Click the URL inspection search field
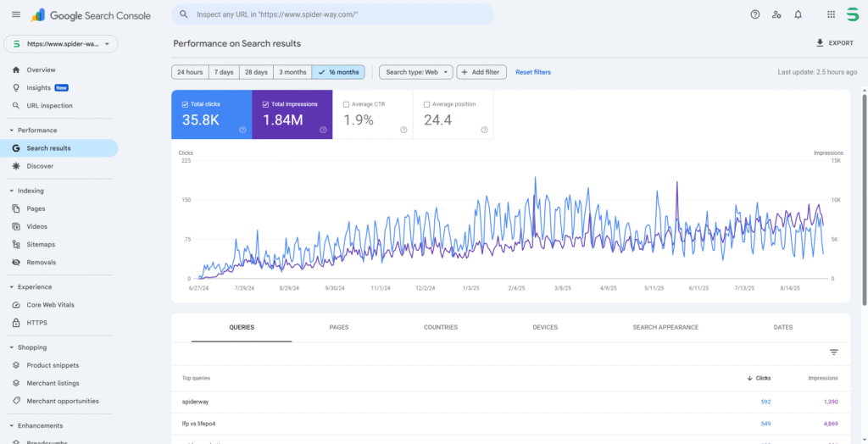This screenshot has width=868, height=444. (332, 14)
